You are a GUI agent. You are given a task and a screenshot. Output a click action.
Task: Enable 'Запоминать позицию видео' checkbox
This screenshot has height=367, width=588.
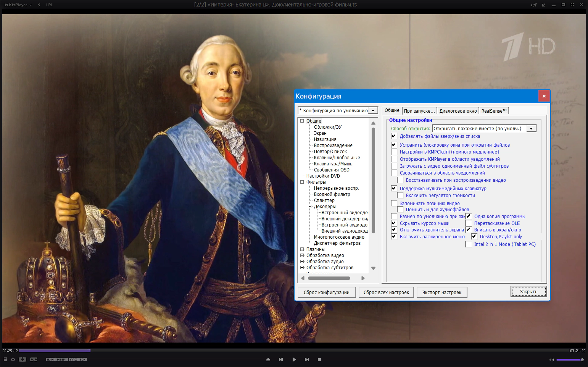pyautogui.click(x=394, y=203)
